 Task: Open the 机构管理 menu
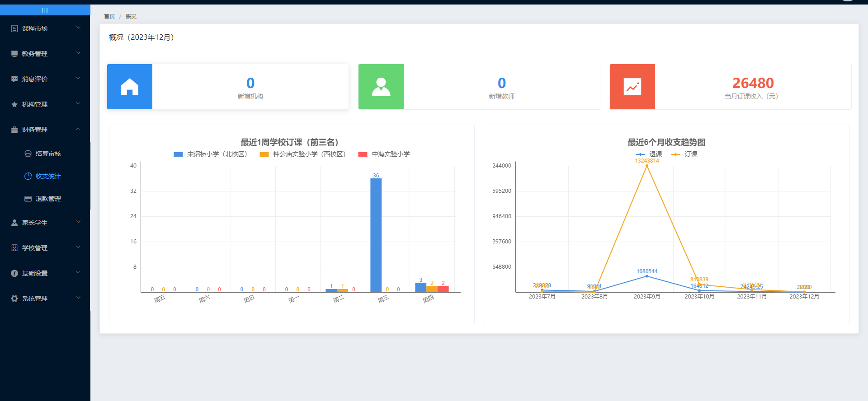pos(45,104)
